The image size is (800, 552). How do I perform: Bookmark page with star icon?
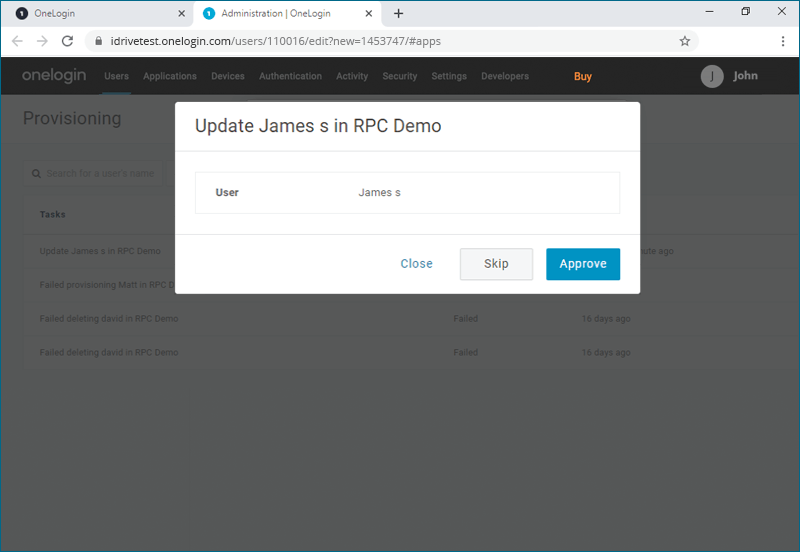click(x=685, y=41)
